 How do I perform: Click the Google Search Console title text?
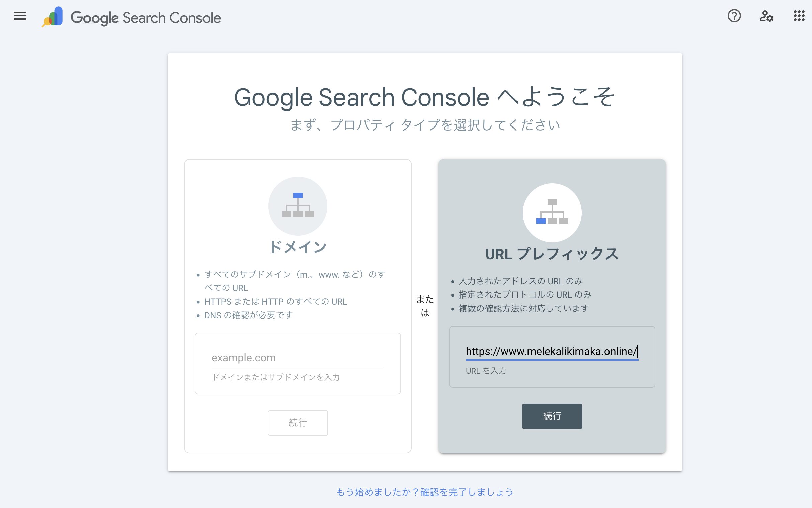(146, 18)
